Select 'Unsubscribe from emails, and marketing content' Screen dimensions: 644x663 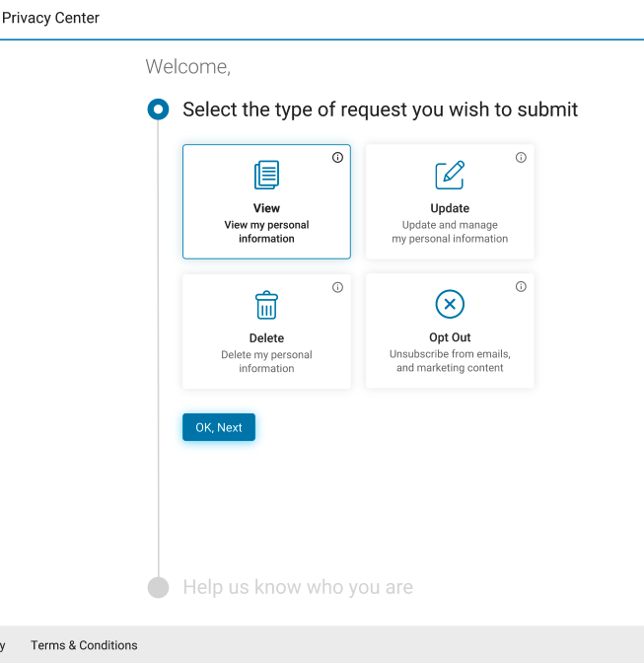tap(450, 361)
